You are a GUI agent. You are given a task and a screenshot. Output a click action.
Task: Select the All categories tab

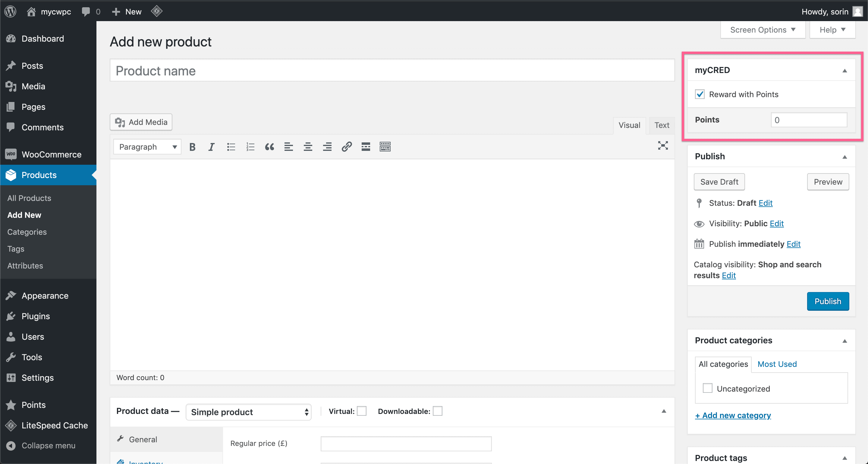point(723,364)
